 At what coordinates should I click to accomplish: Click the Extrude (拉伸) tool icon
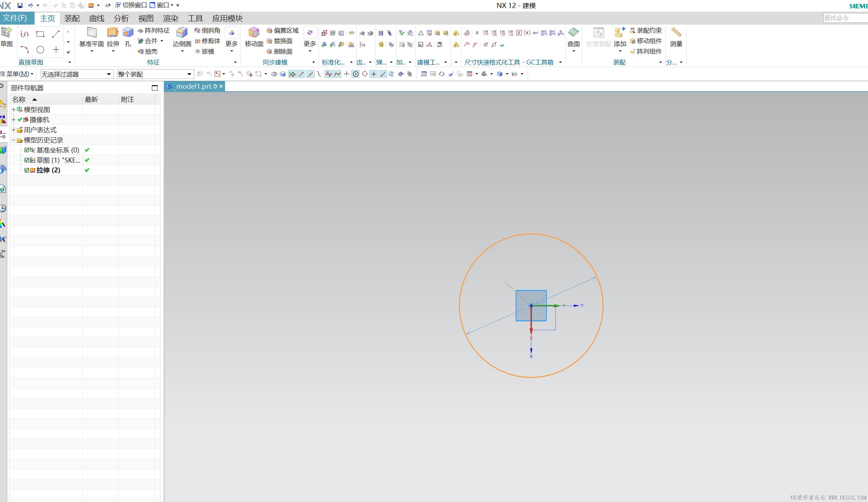(113, 33)
